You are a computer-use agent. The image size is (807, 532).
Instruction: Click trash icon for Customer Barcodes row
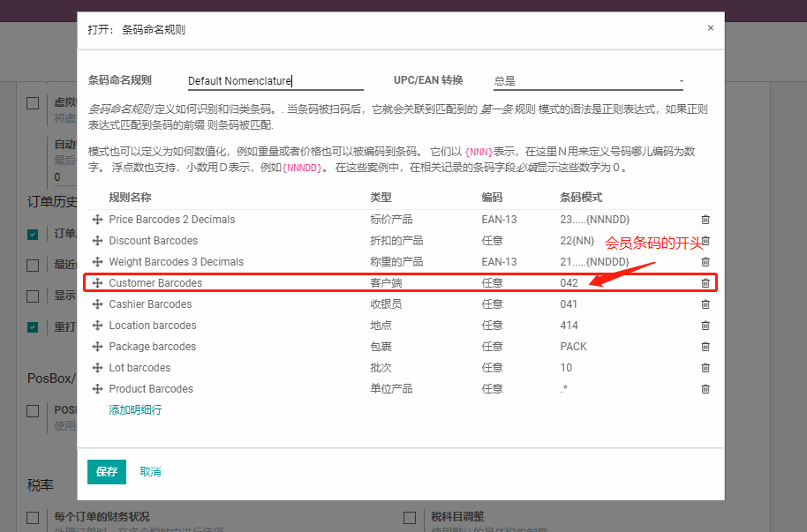(705, 283)
